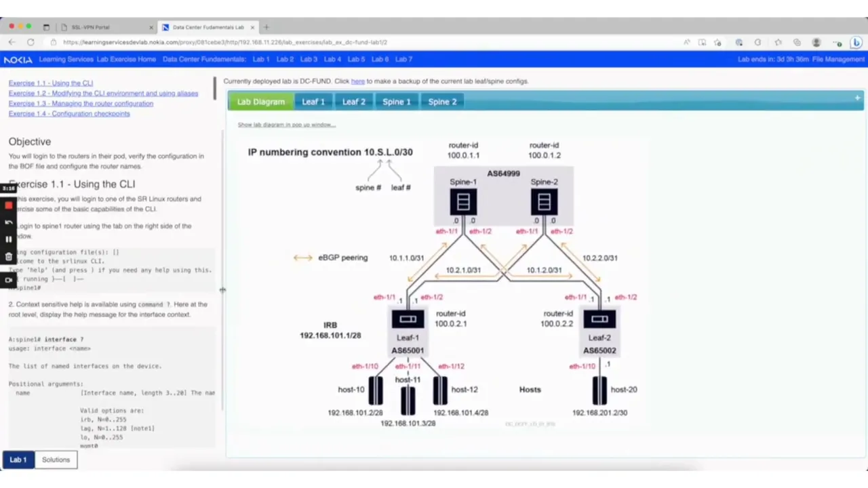Delete the recording with the trash icon
This screenshot has width=868, height=488.
point(9,257)
